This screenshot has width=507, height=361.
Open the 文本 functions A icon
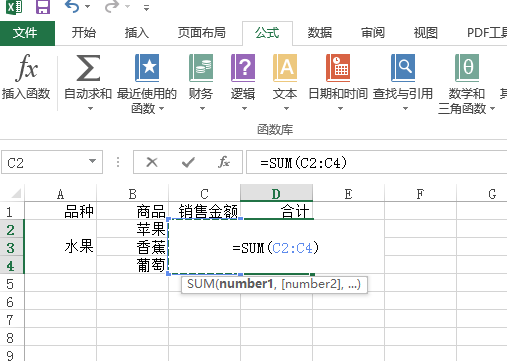[285, 68]
